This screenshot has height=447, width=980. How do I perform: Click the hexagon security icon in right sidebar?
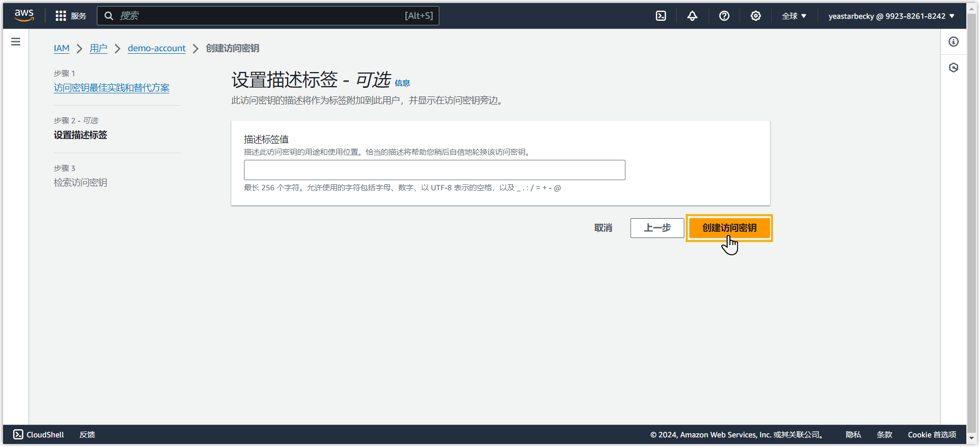[x=954, y=67]
